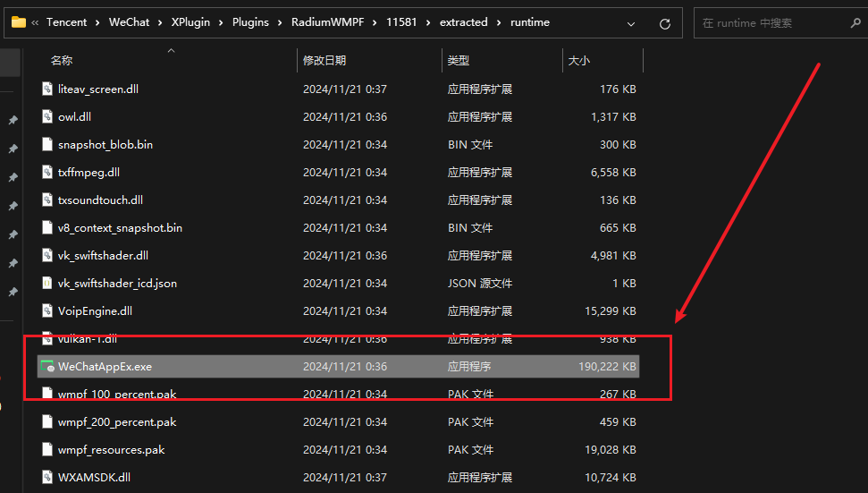Click the 190,222 KB size cell

pos(607,366)
